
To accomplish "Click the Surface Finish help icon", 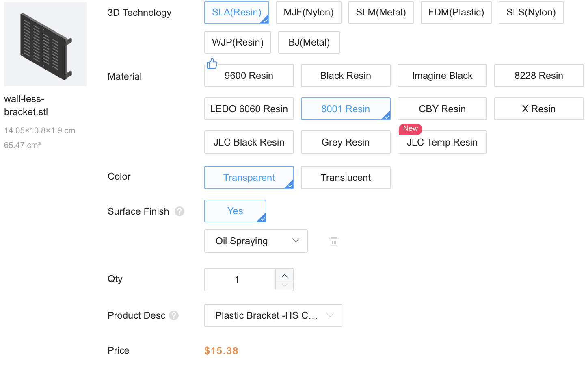I will click(179, 211).
